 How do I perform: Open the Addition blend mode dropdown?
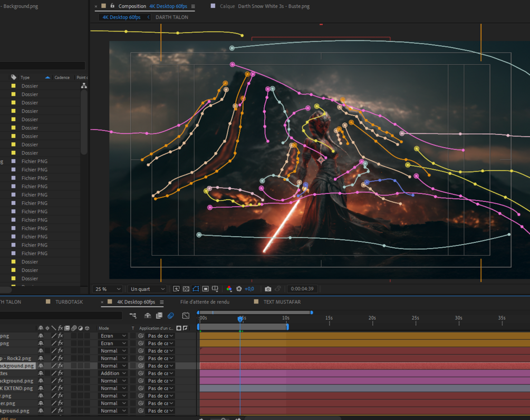point(113,374)
